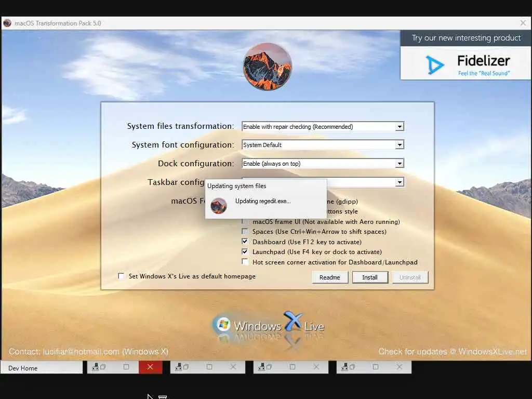This screenshot has width=532, height=399.
Task: Open the Readme button
Action: pyautogui.click(x=330, y=277)
